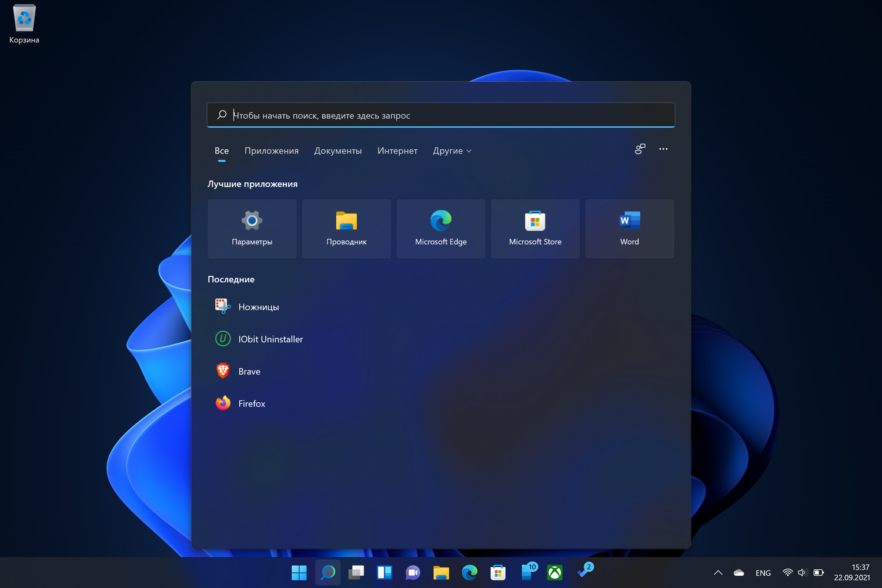The width and height of the screenshot is (882, 588).
Task: Launch Проводник from top apps
Action: point(346,229)
